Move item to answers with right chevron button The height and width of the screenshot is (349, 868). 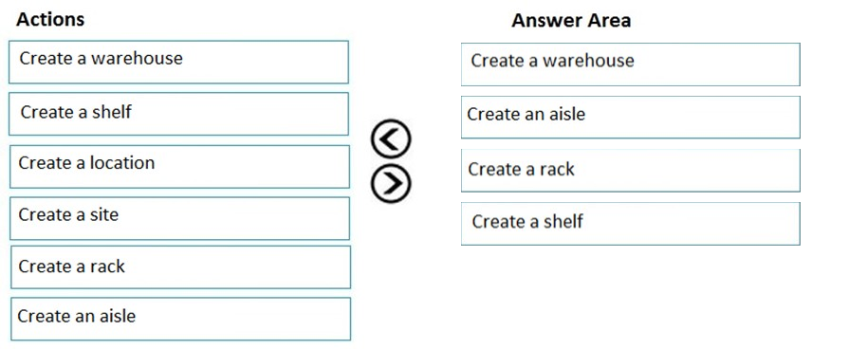click(391, 183)
